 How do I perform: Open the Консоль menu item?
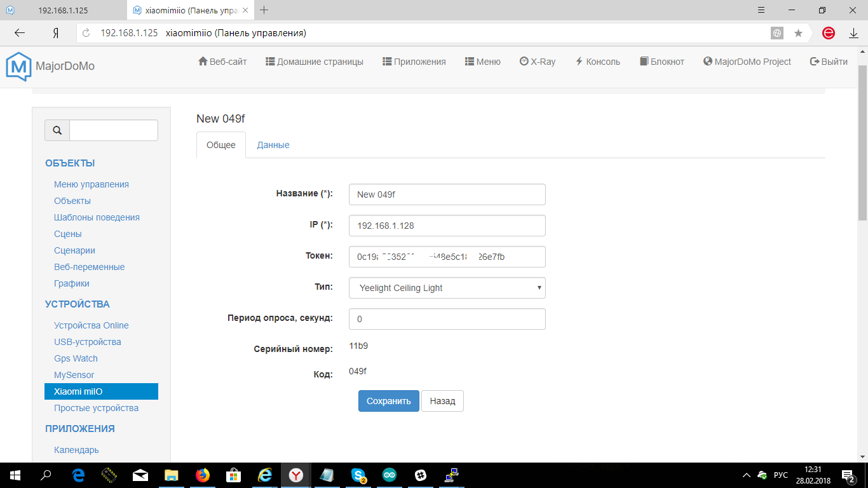(597, 62)
